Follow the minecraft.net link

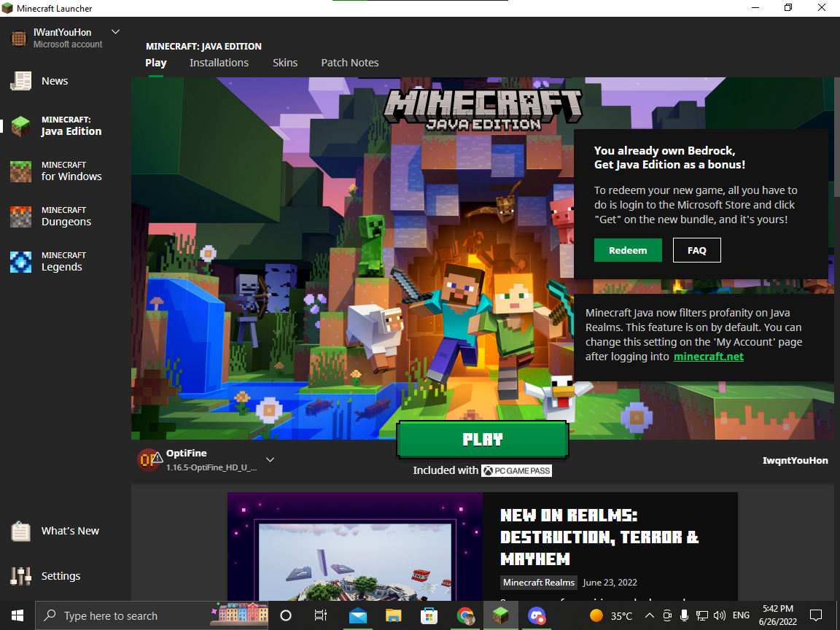tap(708, 357)
